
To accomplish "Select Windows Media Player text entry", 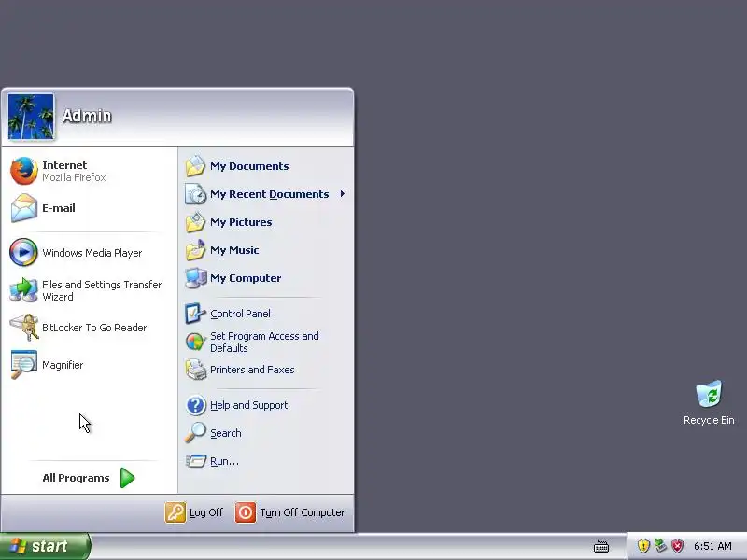I will coord(92,253).
